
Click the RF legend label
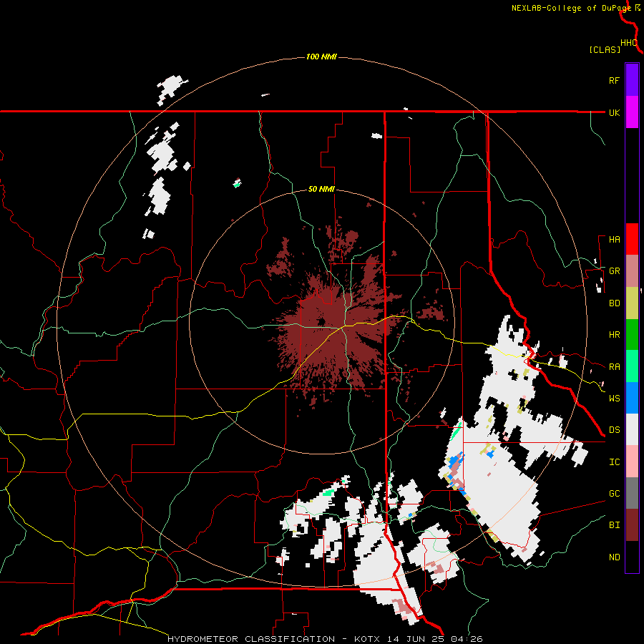click(x=614, y=80)
